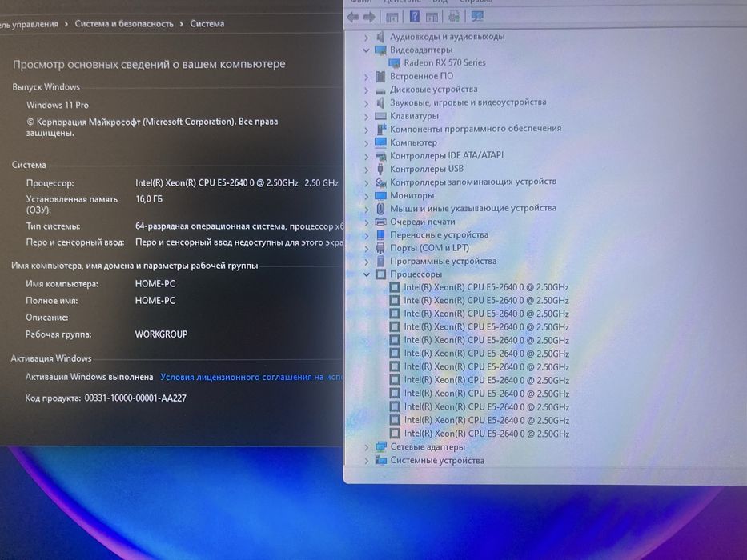Click product code 00331-10000-00001-AA227
This screenshot has height=560, width=747.
coord(135,398)
